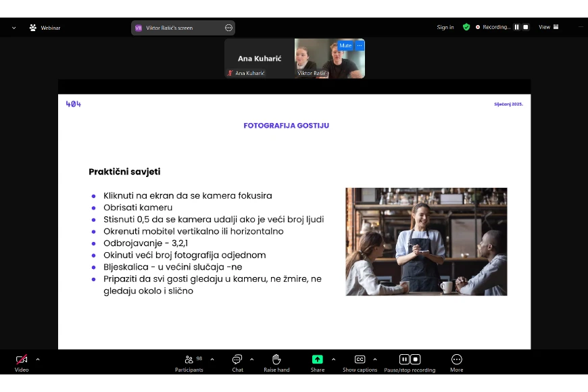The height and width of the screenshot is (392, 588).
Task: Expand the Participants options chevron
Action: point(212,360)
